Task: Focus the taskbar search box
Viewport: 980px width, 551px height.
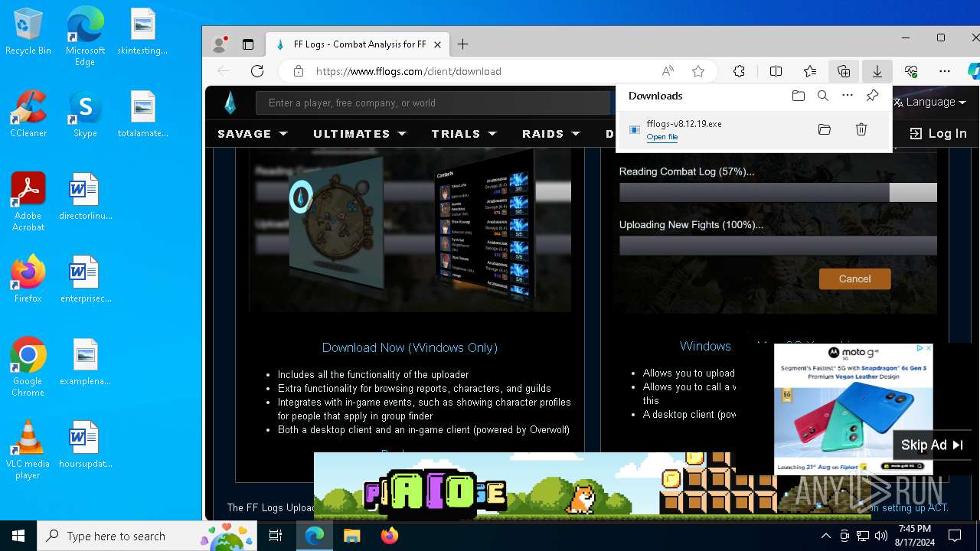Action: tap(149, 536)
